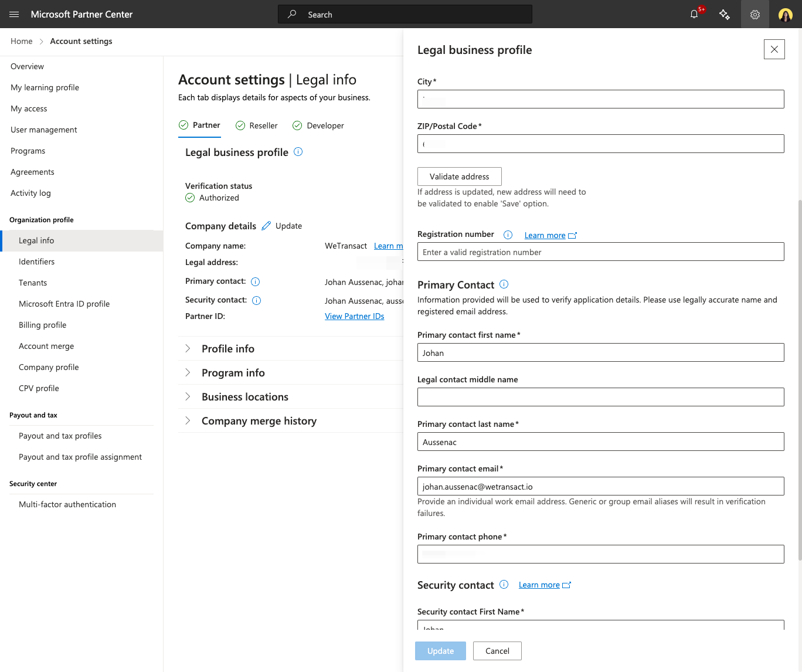Open Payout and tax profiles
The image size is (802, 672).
tap(60, 436)
